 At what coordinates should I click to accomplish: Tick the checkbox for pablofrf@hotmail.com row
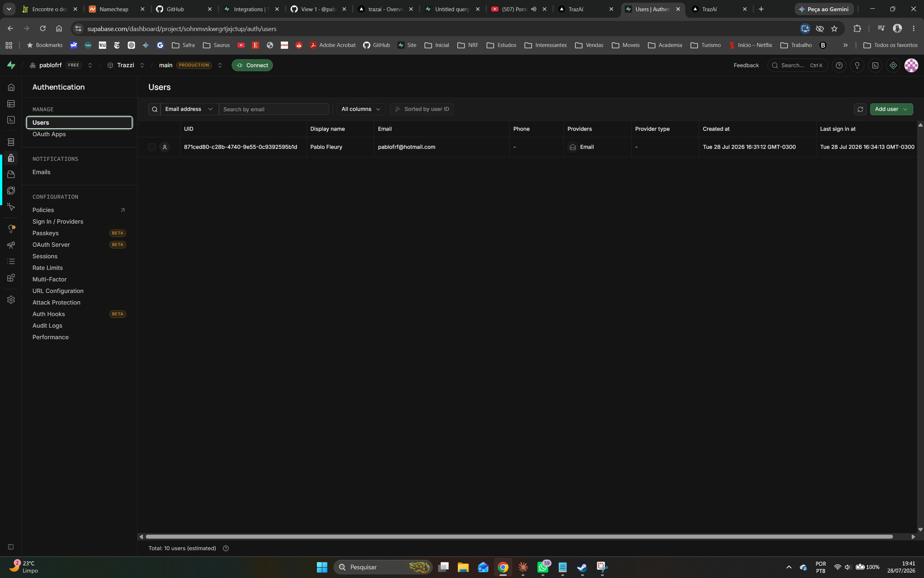pos(152,147)
